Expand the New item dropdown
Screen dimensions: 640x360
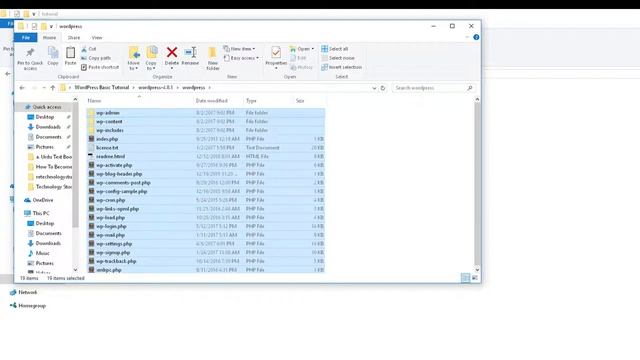pyautogui.click(x=254, y=49)
